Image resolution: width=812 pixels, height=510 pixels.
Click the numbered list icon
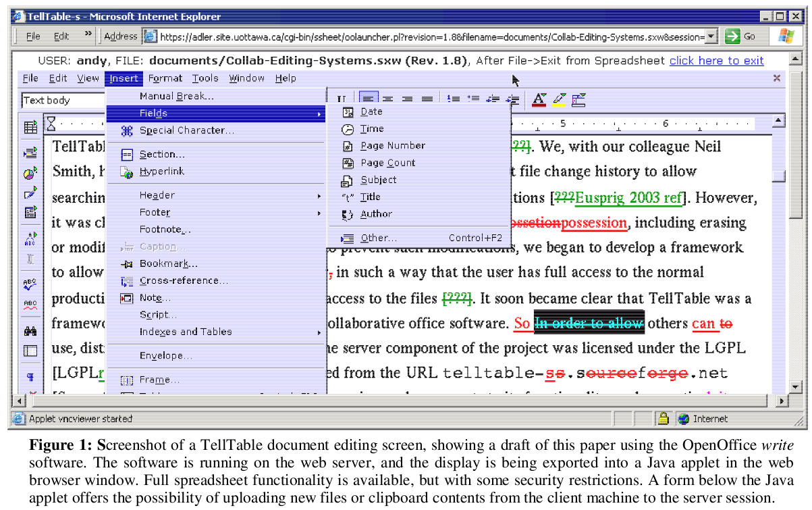pyautogui.click(x=453, y=99)
